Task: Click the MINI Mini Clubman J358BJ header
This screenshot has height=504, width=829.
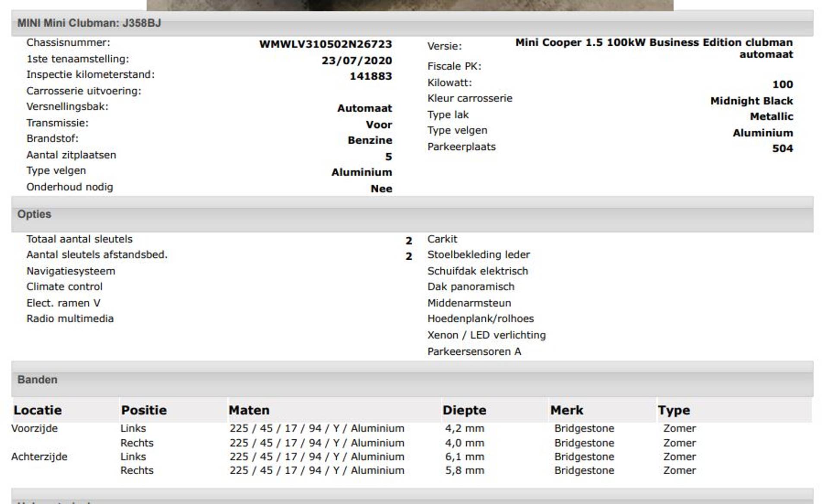Action: [89, 23]
